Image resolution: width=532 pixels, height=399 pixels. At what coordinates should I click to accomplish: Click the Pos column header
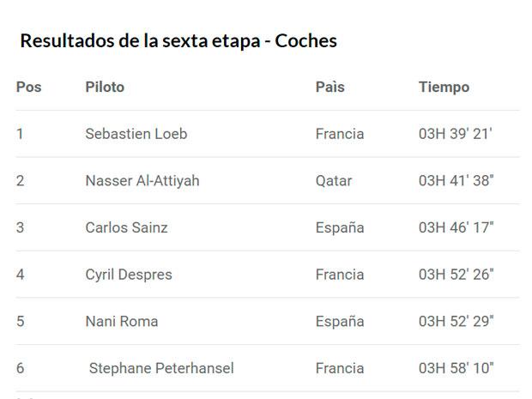(x=29, y=88)
